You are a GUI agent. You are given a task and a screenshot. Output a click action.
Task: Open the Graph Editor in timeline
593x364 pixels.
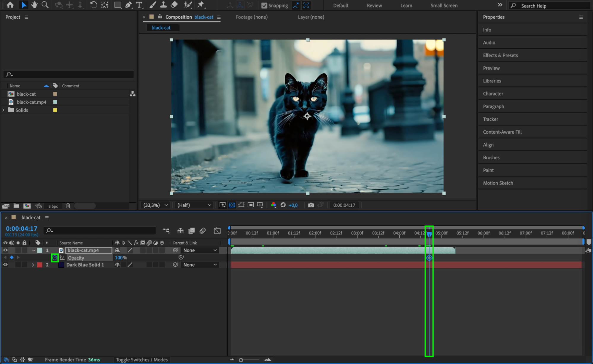coord(217,231)
